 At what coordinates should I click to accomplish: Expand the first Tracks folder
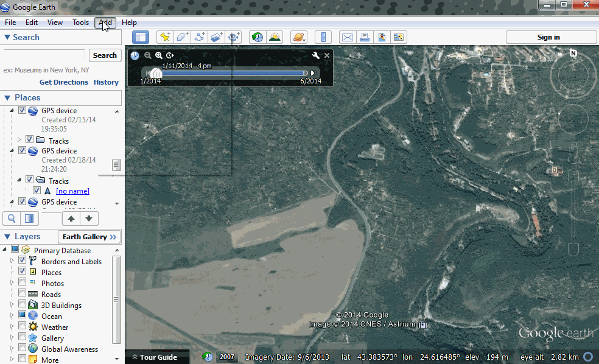(19, 140)
